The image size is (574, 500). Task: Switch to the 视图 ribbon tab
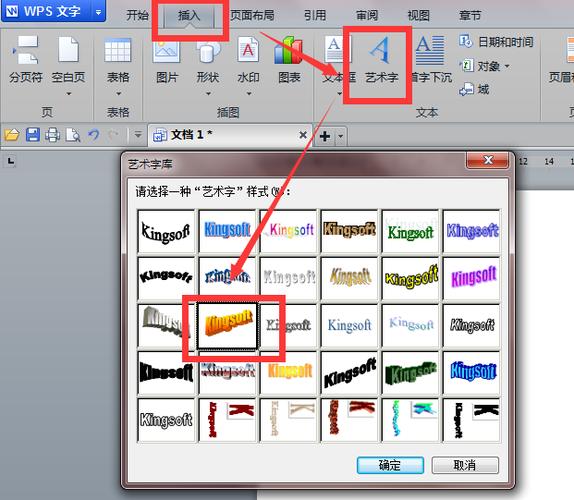tap(418, 15)
